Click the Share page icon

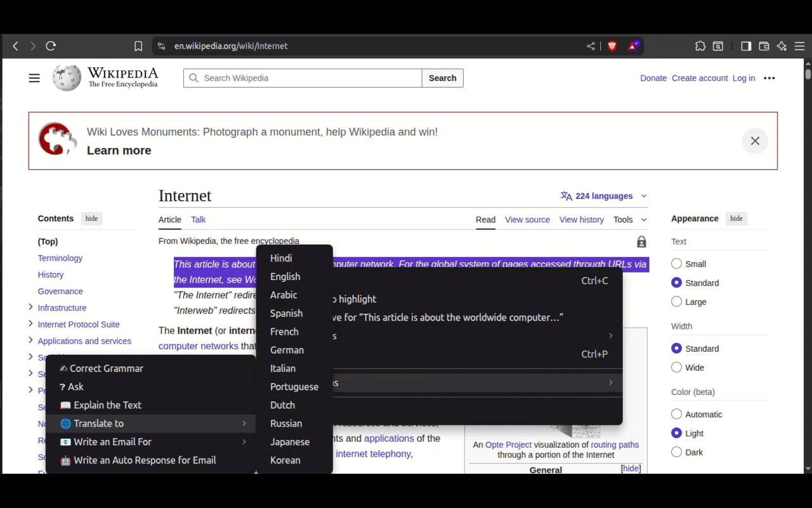click(x=590, y=46)
